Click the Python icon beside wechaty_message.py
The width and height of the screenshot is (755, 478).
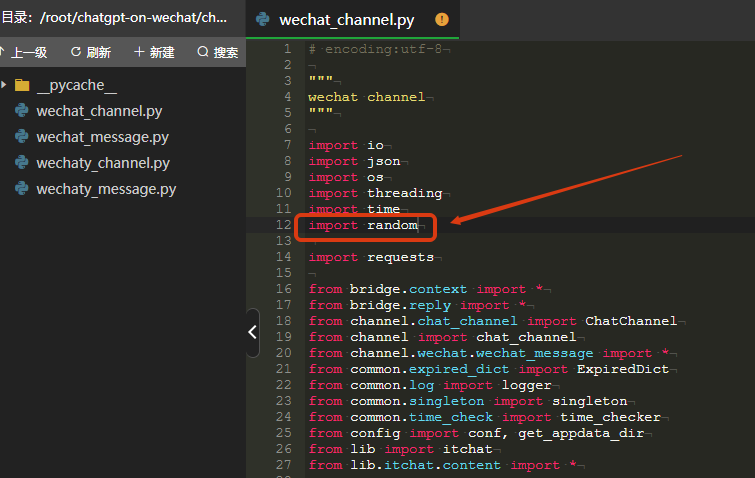pyautogui.click(x=22, y=189)
